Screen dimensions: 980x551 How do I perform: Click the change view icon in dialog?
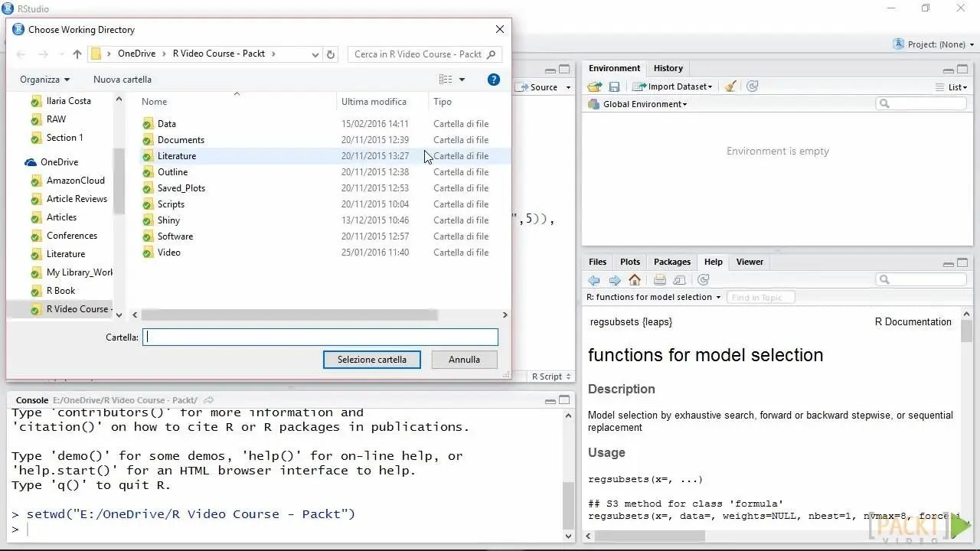pyautogui.click(x=446, y=80)
